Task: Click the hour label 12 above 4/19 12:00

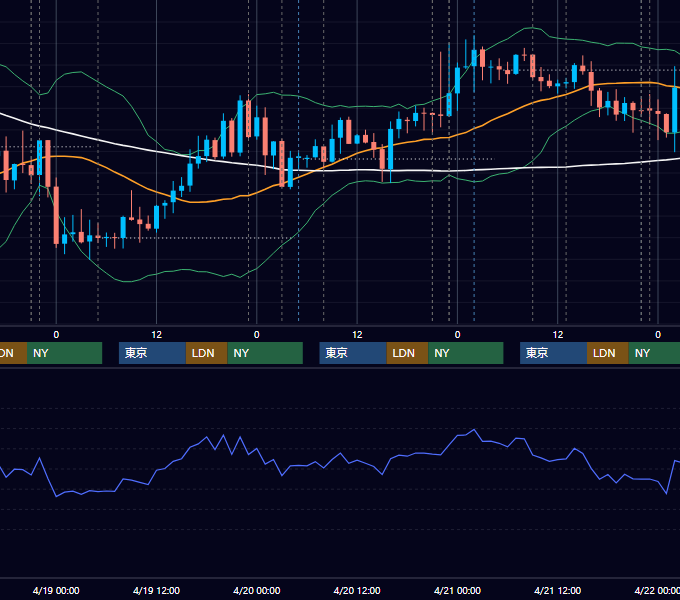Action: click(157, 335)
